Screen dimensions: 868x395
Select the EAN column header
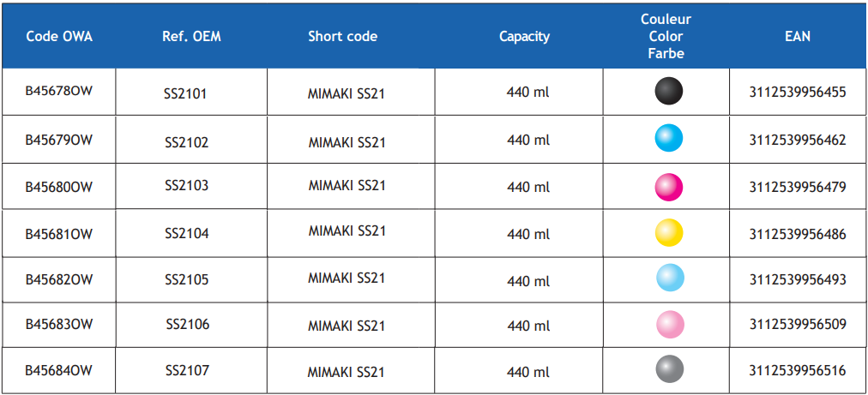(x=798, y=37)
